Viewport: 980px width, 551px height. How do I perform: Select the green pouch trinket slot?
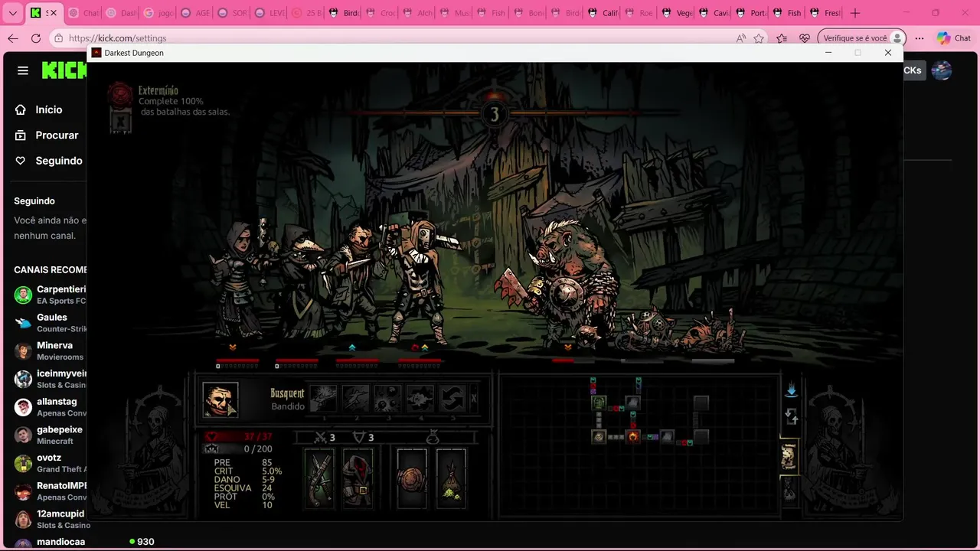pos(451,478)
